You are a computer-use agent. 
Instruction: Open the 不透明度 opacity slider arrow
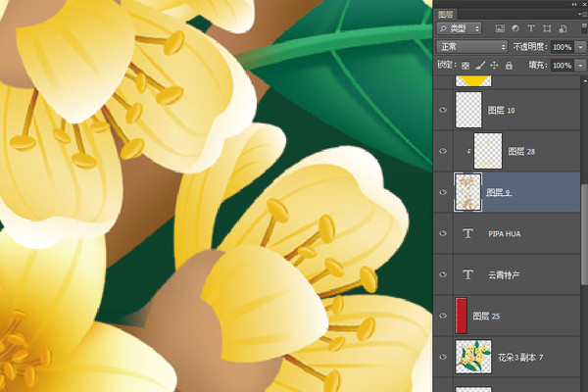click(580, 47)
